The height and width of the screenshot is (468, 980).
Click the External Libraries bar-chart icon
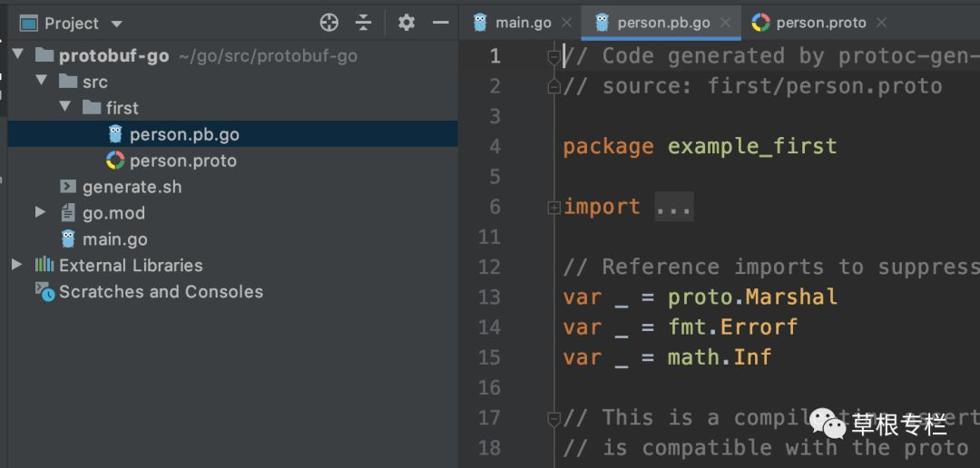[44, 265]
